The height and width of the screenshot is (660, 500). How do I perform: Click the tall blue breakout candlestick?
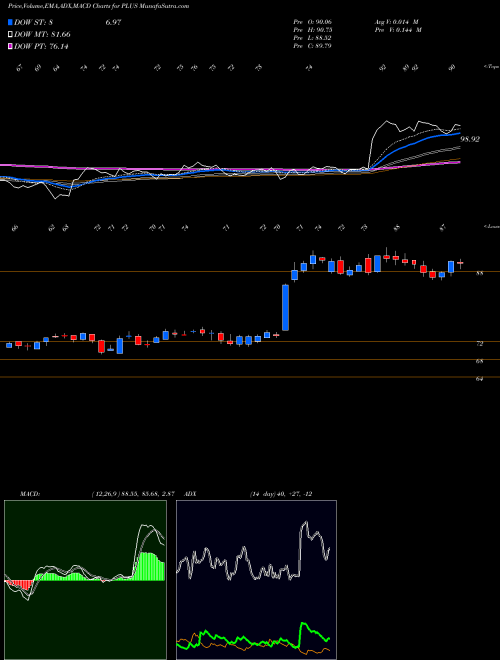(x=285, y=308)
